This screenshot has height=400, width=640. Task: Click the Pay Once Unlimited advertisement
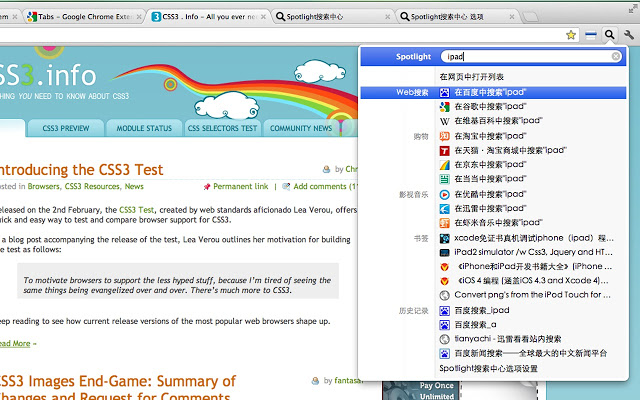[x=422, y=391]
